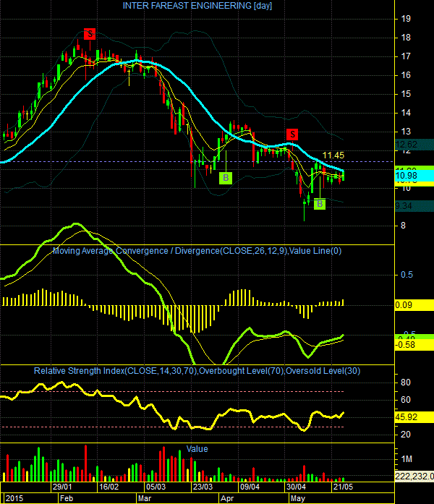This screenshot has width=434, height=504.
Task: Click the INTER FAREAST ENGINEERING [day] chart title
Action: 197,6
